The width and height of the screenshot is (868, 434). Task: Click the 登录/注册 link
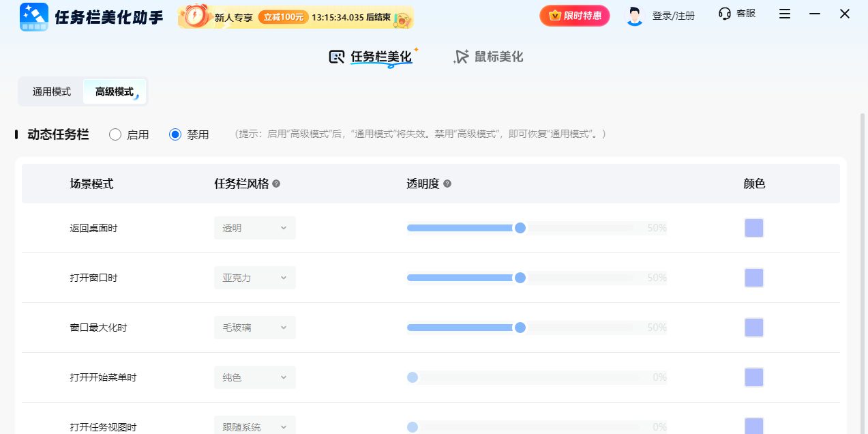pos(672,14)
